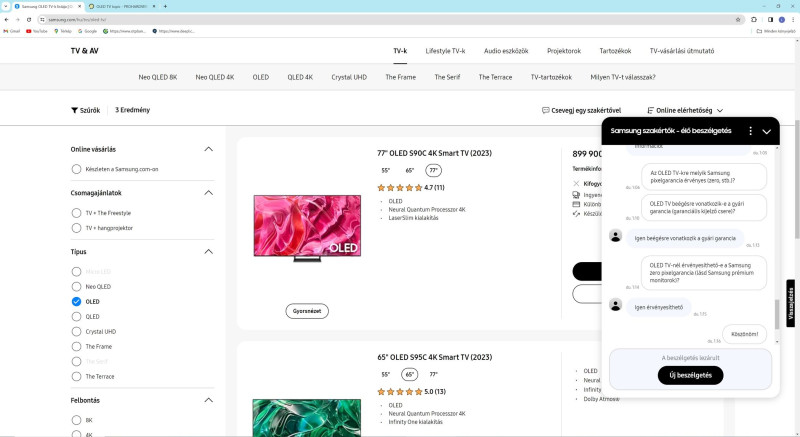Screen dimensions: 800x437
Task: Close the OLED TV topic tab
Action: pyautogui.click(x=154, y=6)
